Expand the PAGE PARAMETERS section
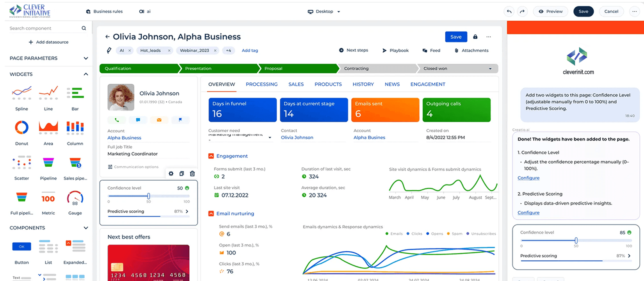The width and height of the screenshot is (644, 281). click(x=86, y=58)
